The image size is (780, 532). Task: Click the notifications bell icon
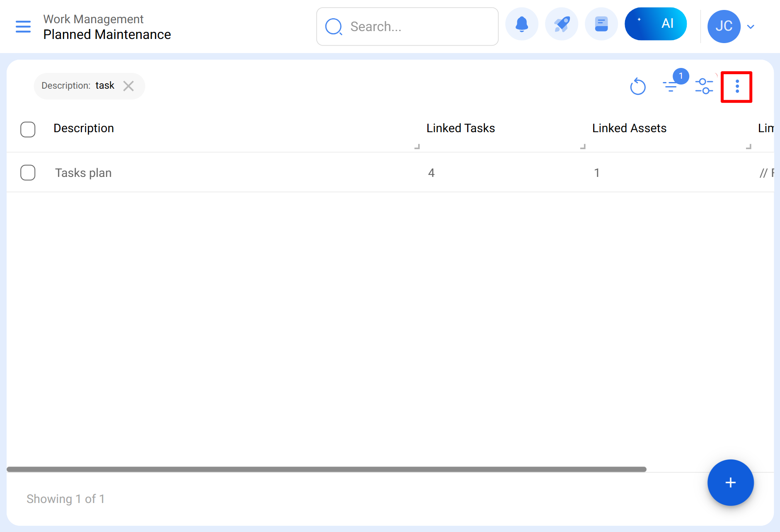tap(521, 24)
